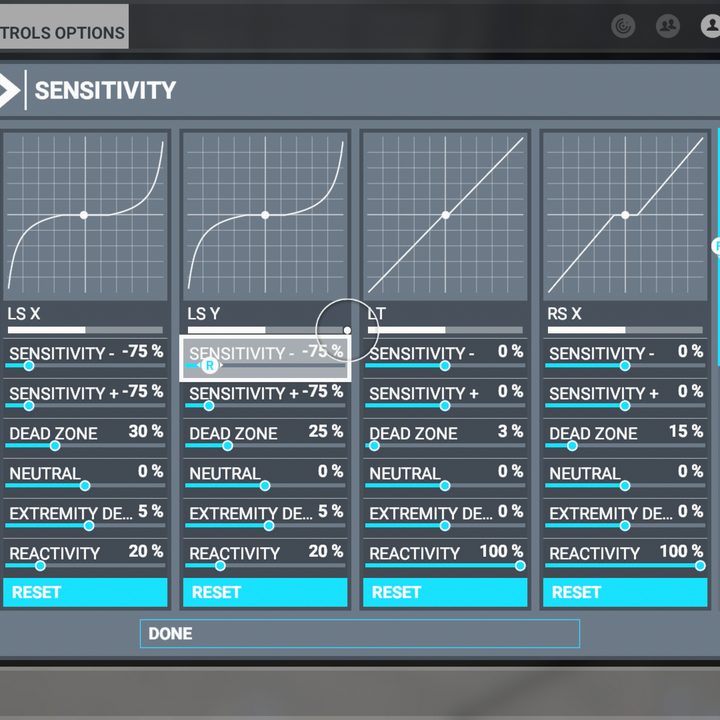720x720 pixels.
Task: Adjust LS Y Sensitivity plus slider
Action: pyautogui.click(x=265, y=405)
